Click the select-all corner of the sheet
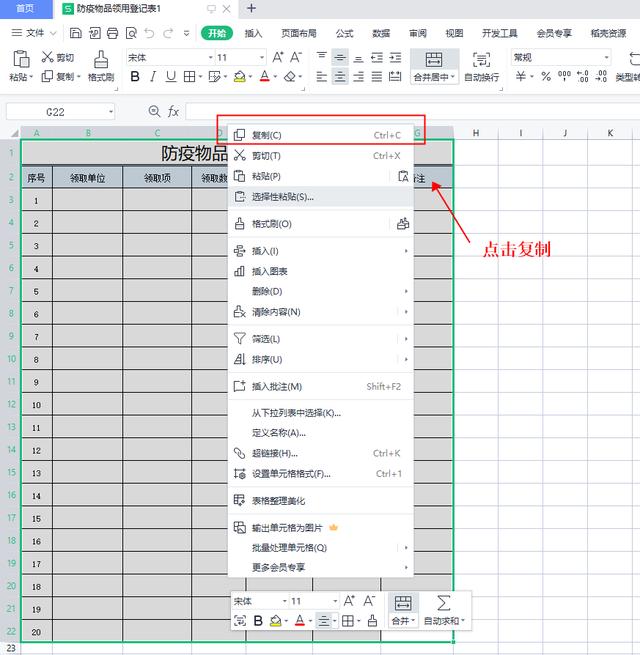Image resolution: width=640 pixels, height=655 pixels. (x=14, y=133)
